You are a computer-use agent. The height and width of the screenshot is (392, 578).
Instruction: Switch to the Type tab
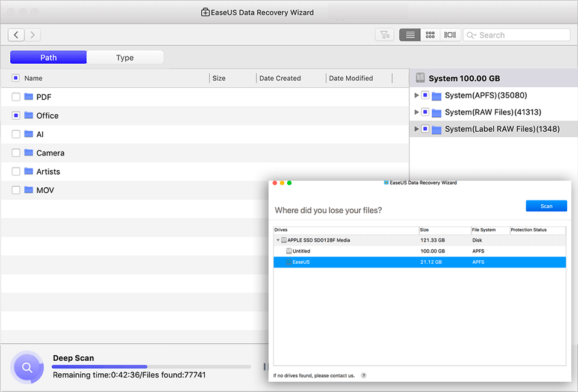(x=125, y=57)
